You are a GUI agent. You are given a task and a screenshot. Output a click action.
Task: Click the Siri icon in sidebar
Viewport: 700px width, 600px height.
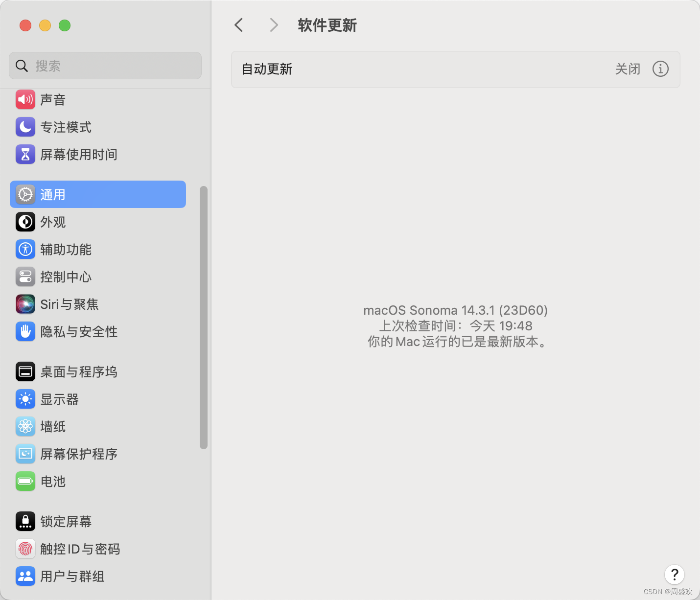25,304
